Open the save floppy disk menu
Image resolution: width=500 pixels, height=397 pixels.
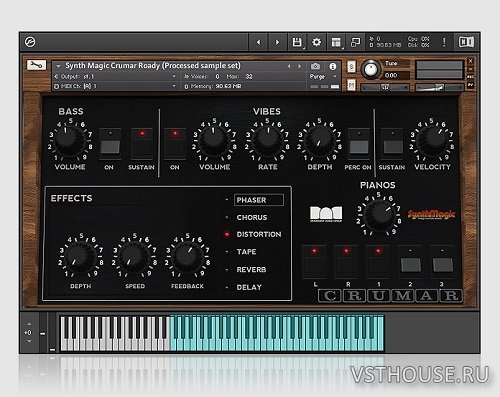pyautogui.click(x=297, y=42)
